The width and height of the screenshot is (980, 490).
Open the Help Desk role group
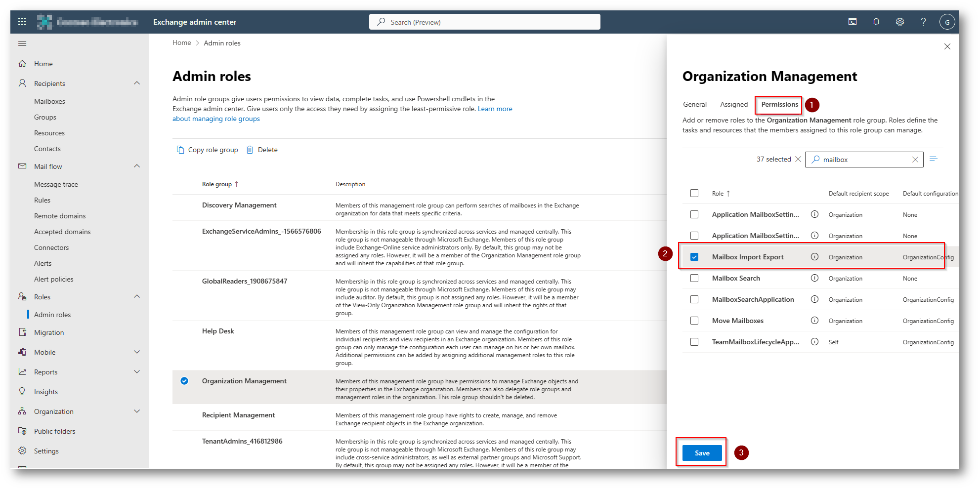tap(218, 331)
